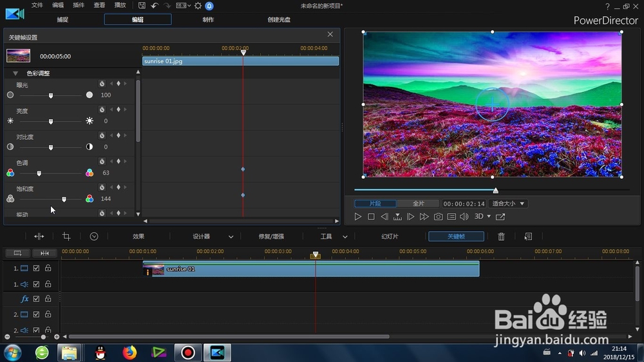Switch to the 捕捉 tab
This screenshot has height=362, width=644.
[x=62, y=19]
